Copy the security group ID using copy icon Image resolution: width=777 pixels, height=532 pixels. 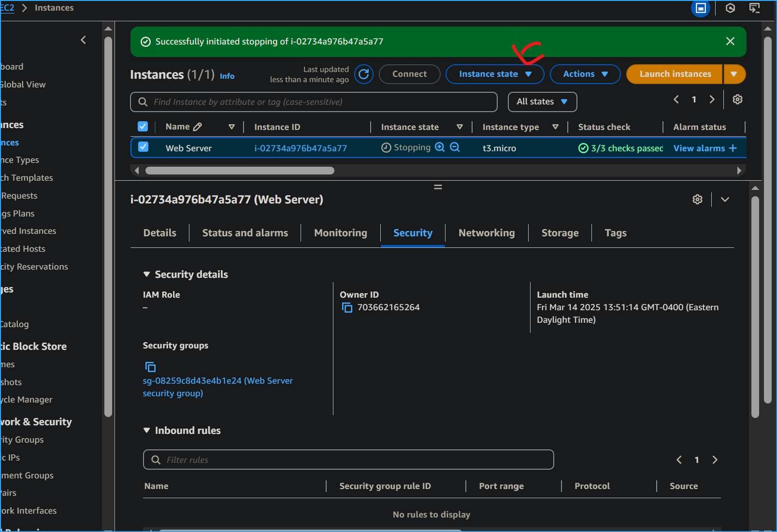[150, 367]
